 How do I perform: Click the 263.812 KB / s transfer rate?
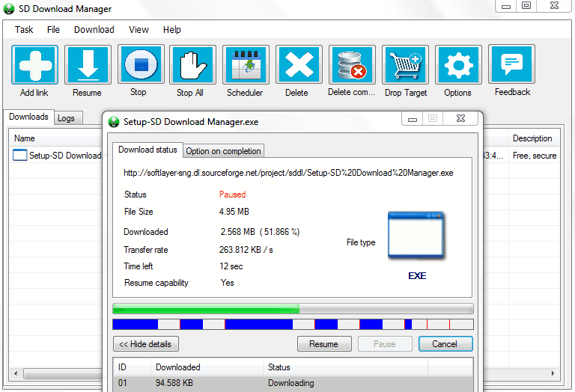246,250
